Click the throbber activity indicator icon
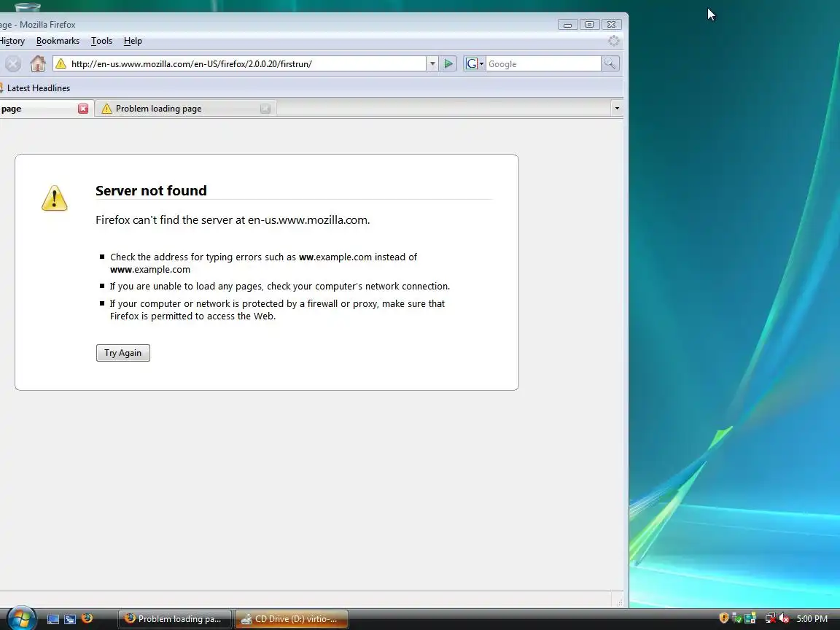The image size is (840, 630). pyautogui.click(x=614, y=41)
